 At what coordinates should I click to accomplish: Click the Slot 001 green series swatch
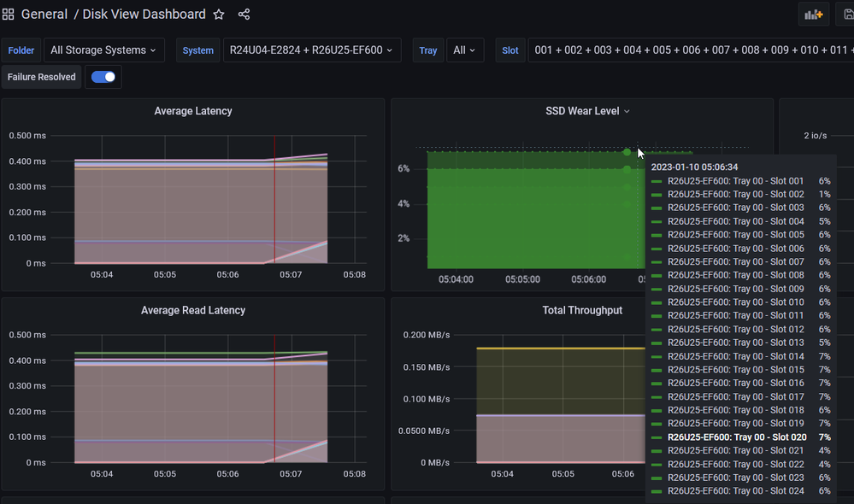(657, 181)
